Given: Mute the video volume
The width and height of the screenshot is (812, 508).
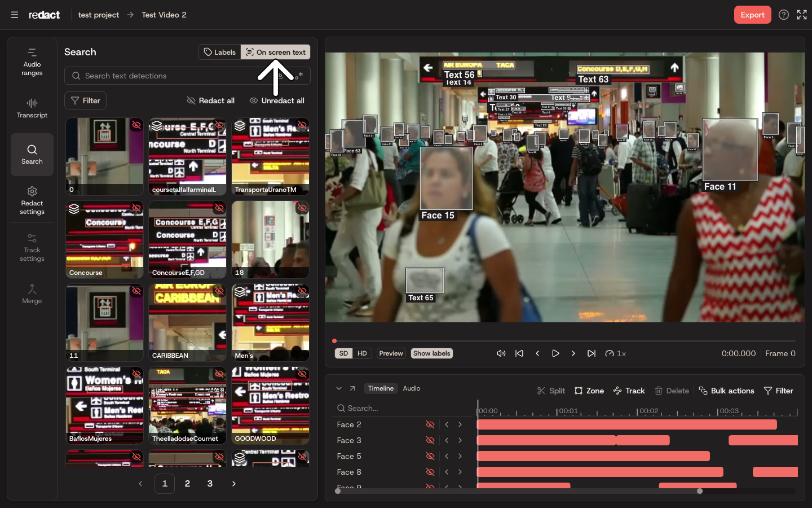Looking at the screenshot, I should point(501,353).
